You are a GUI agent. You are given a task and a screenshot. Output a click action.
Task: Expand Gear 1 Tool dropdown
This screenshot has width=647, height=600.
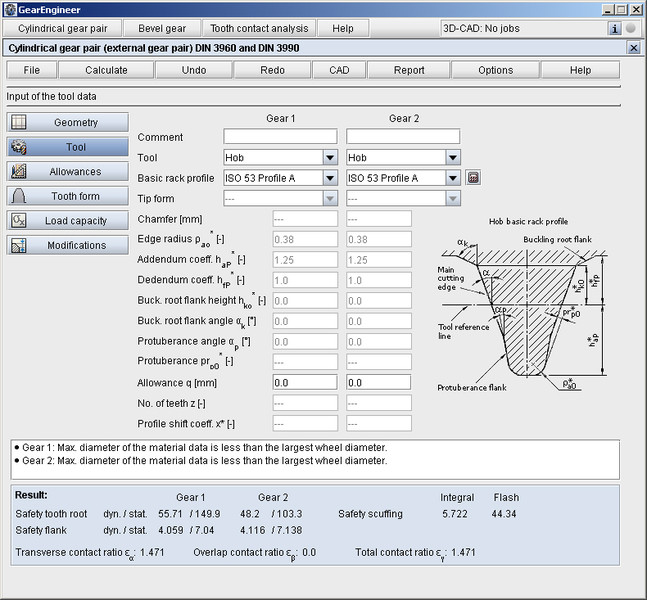click(330, 158)
